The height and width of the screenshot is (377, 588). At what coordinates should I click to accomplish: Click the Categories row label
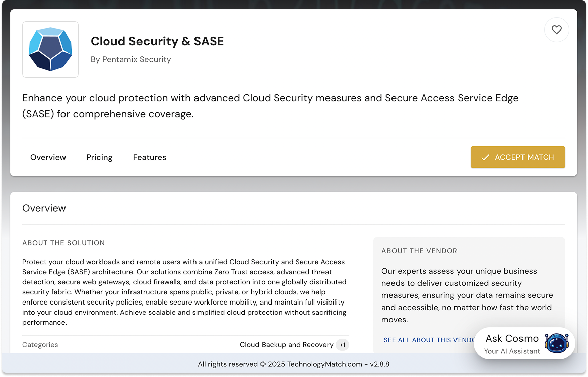pos(40,345)
